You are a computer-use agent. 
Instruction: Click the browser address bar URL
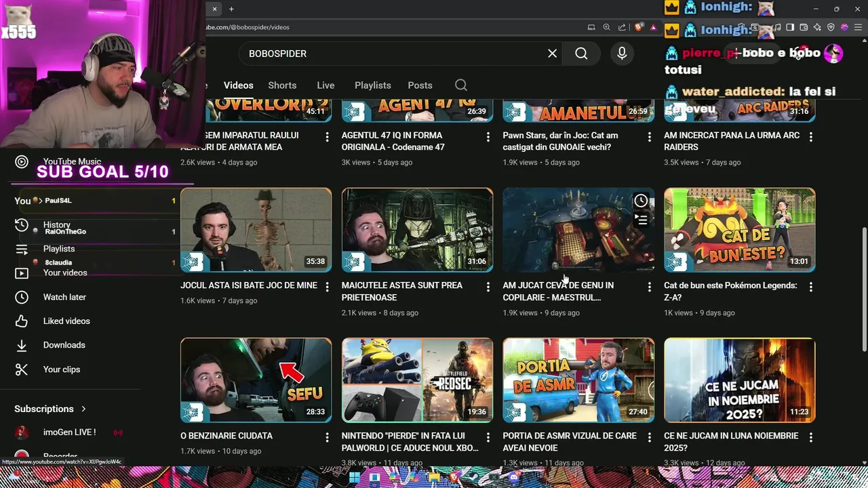[x=248, y=27]
